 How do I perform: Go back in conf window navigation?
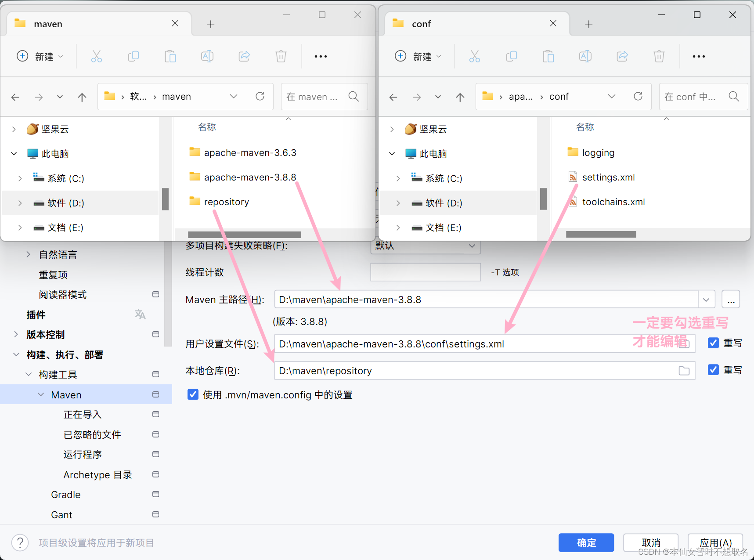393,97
